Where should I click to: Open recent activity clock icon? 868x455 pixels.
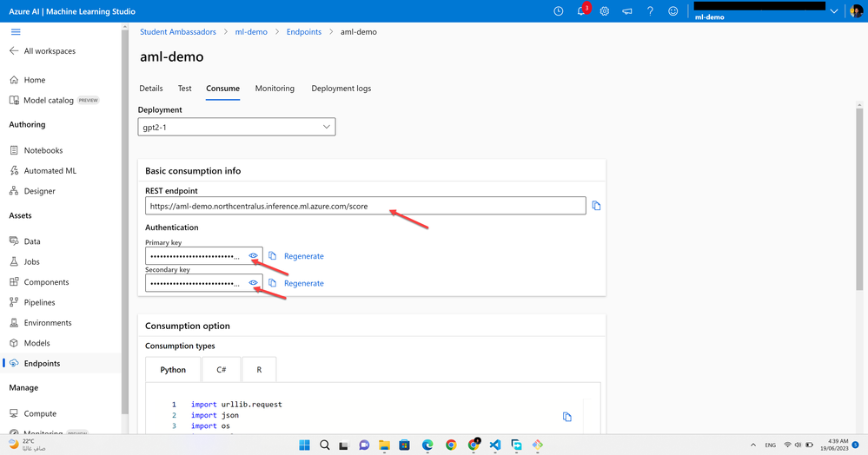[559, 11]
